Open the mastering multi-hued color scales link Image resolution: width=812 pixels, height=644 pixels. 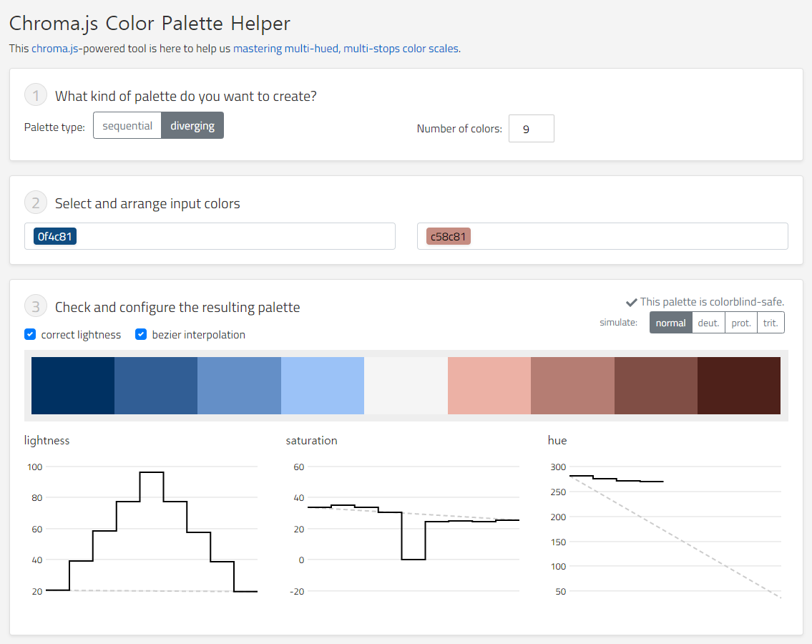[x=346, y=49]
